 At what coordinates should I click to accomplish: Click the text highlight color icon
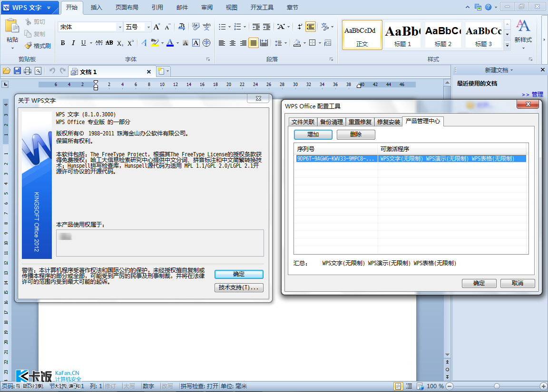point(155,43)
